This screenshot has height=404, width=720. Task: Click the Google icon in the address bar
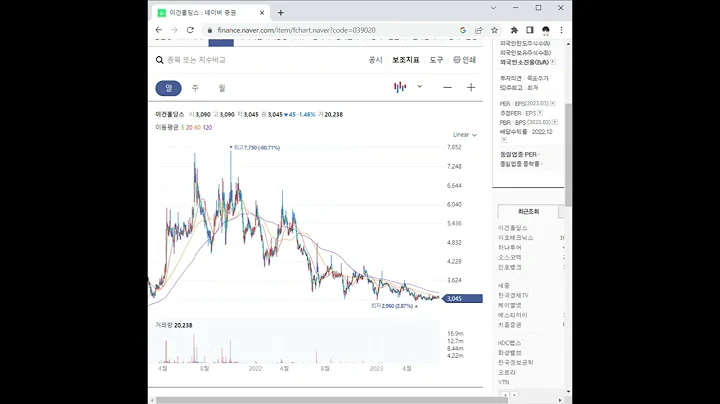pos(463,30)
